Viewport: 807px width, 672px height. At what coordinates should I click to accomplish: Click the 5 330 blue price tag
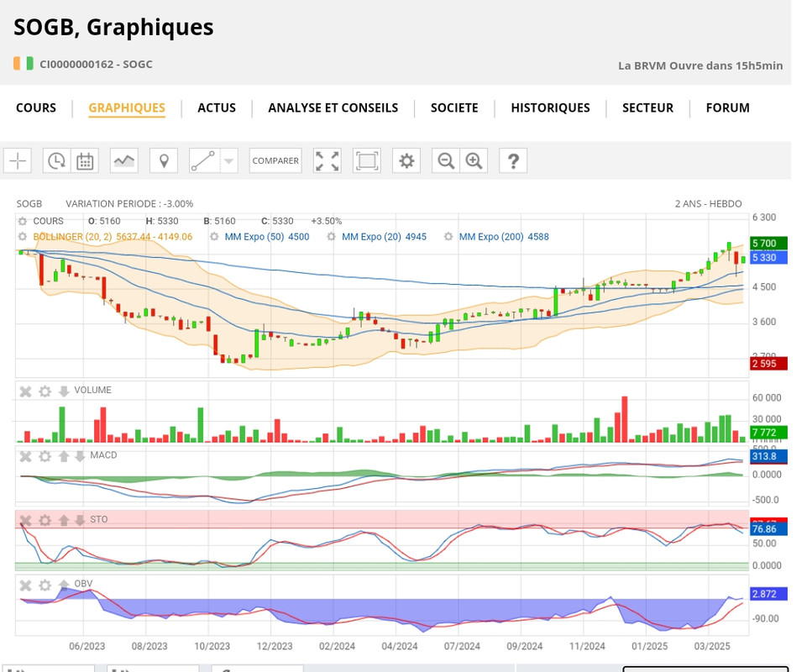click(768, 258)
